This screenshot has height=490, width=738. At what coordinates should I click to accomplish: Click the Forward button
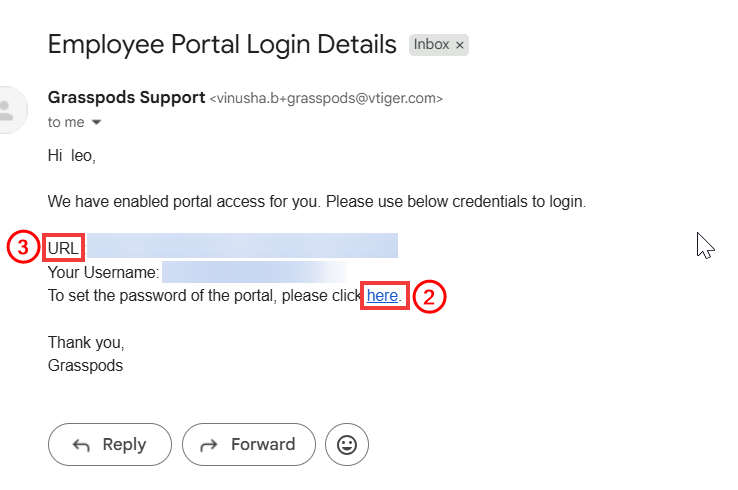(249, 444)
